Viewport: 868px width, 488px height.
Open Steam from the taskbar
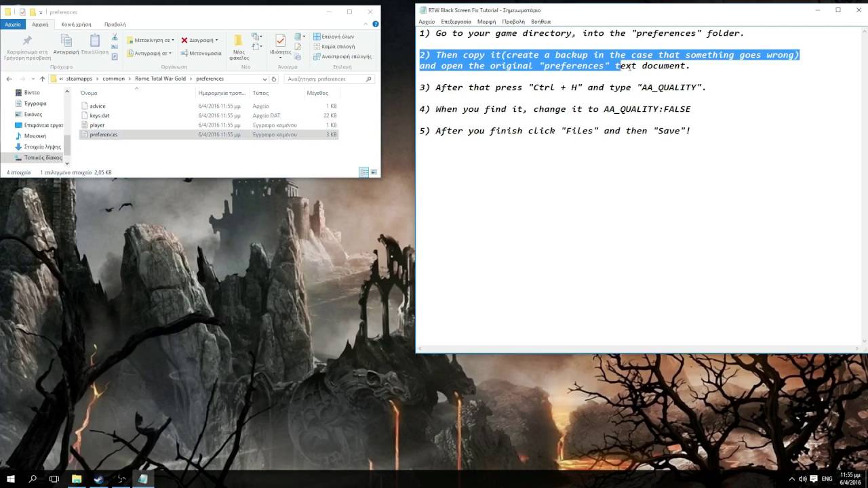(99, 479)
